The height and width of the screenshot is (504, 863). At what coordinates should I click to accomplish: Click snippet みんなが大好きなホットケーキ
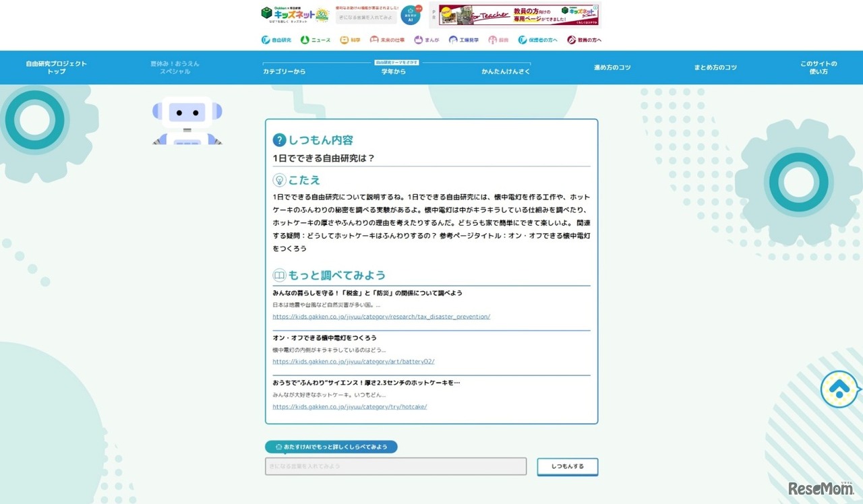tap(329, 395)
